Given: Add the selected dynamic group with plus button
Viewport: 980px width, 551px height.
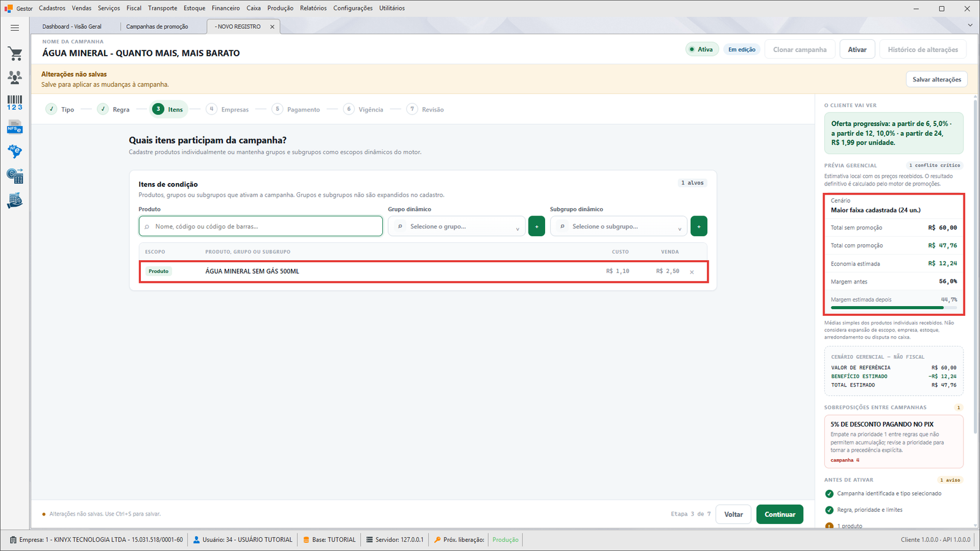Looking at the screenshot, I should tap(537, 226).
